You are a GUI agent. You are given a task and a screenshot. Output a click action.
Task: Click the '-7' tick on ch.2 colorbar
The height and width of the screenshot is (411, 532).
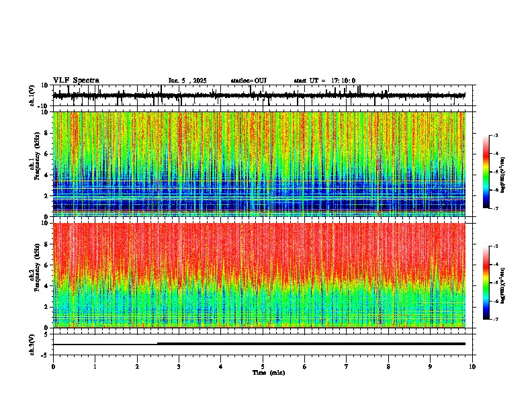point(495,319)
